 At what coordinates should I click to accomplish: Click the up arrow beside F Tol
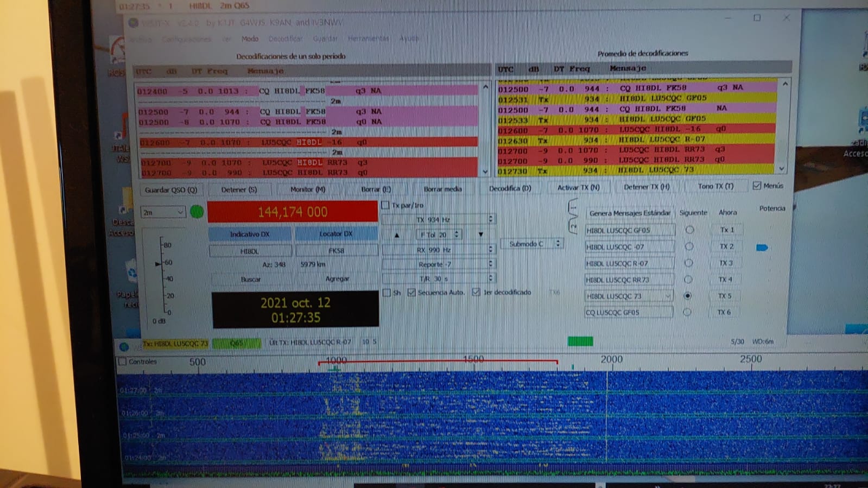(x=397, y=235)
